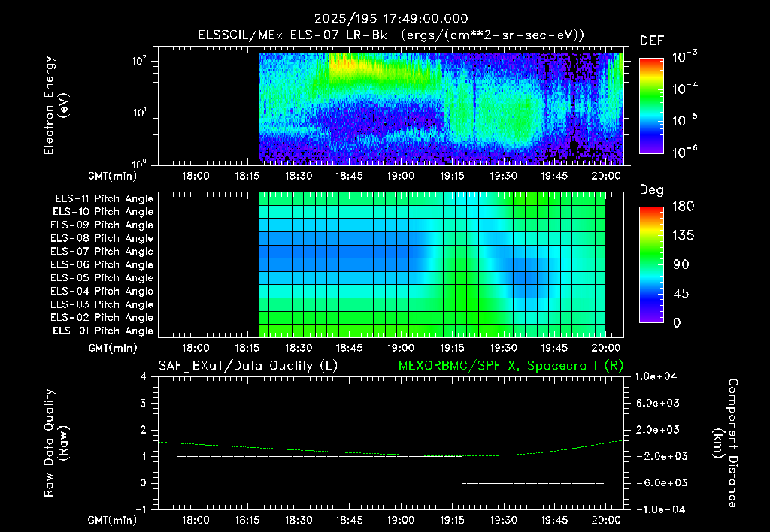
Task: Select the 'Raw Data Quality (Raw)' axis label
Action: [x=56, y=443]
